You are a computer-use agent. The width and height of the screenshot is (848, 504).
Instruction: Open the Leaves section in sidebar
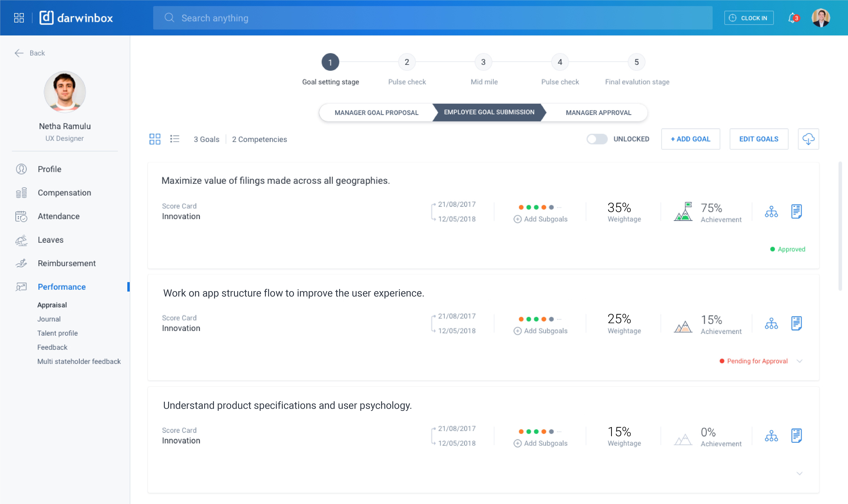51,239
